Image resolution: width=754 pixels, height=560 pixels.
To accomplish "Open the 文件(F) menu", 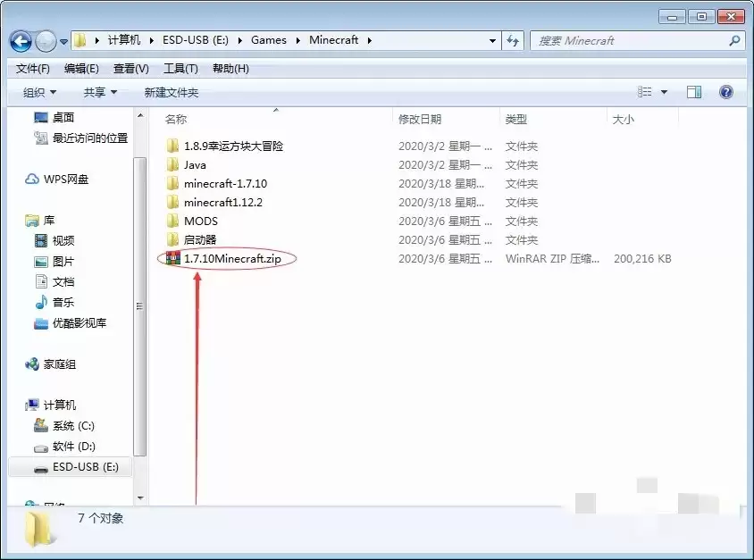I will click(x=33, y=69).
